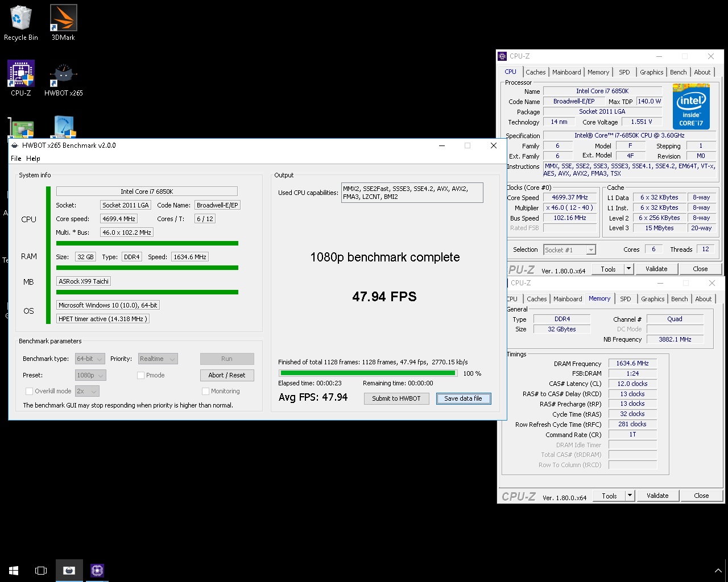Switch to Mainboard tab in upper CPU-Z window
This screenshot has width=728, height=582.
click(x=566, y=72)
